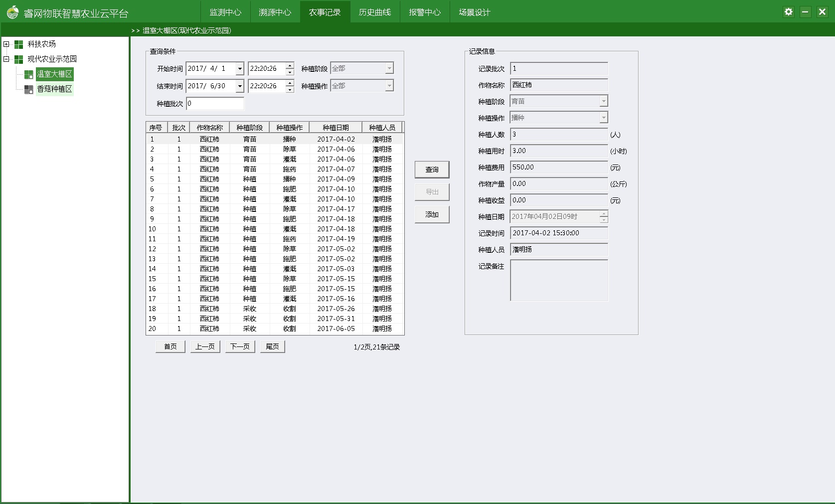Screen dimensions: 835x504
Task: Jump to 尾页 last page
Action: tap(273, 346)
